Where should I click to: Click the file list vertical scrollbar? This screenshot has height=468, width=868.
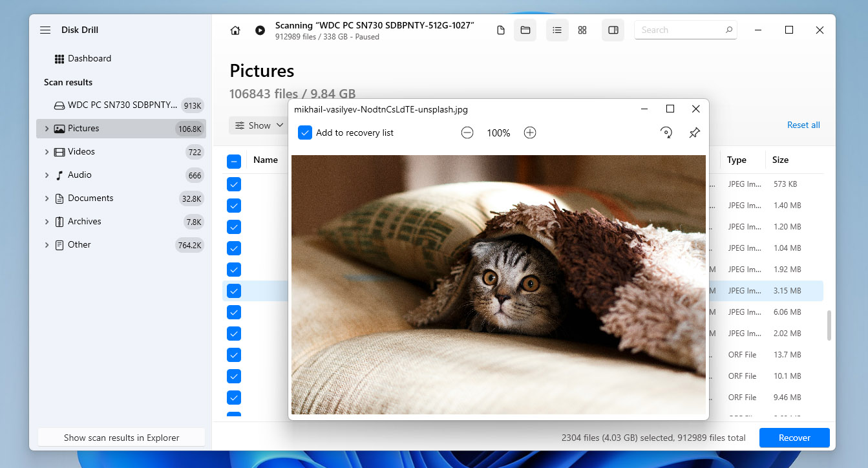[x=829, y=326]
